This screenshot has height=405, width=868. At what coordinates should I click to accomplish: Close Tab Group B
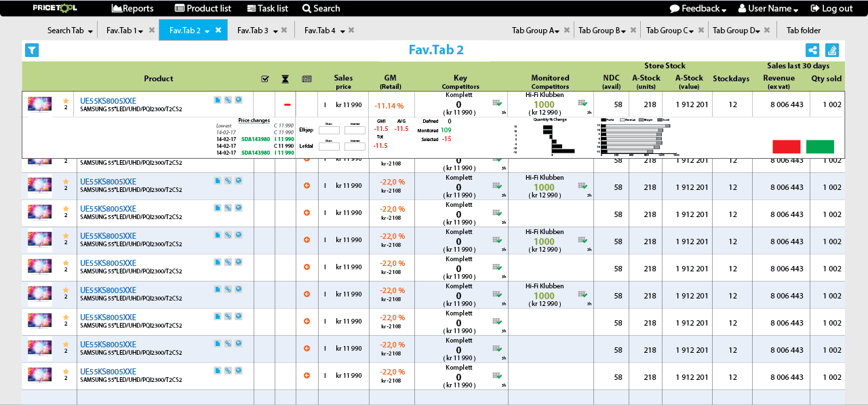tap(633, 30)
